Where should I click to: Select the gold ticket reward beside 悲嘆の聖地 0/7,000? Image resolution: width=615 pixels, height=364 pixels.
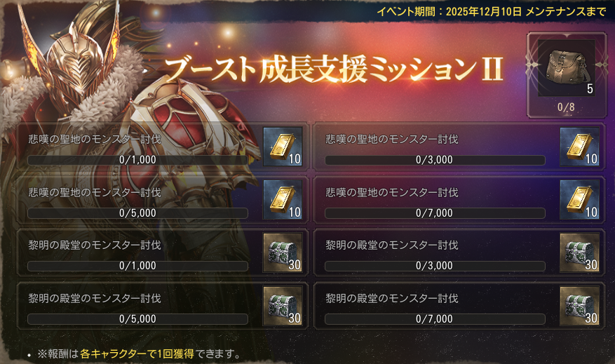click(x=579, y=200)
